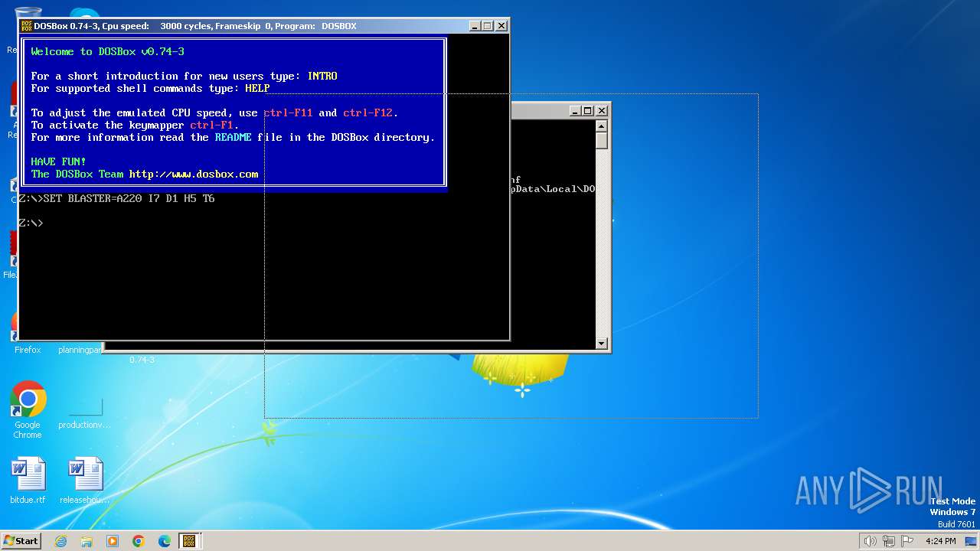Viewport: 980px width, 551px height.
Task: Click the word INTRO in welcome text
Action: [x=322, y=76]
